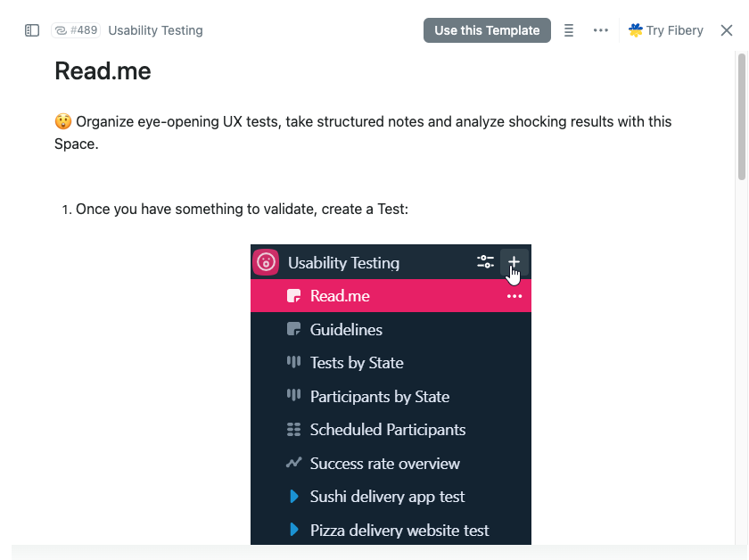Open the three-dot menu next to Read.me

point(514,295)
